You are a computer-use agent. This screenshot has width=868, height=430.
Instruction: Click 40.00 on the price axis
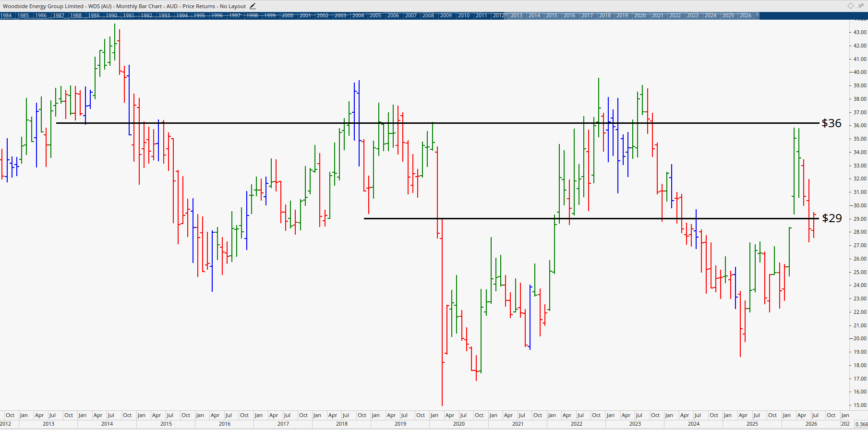coord(860,72)
